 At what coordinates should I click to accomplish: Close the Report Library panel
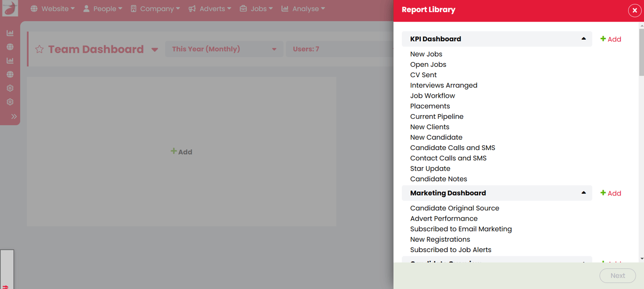[x=635, y=10]
